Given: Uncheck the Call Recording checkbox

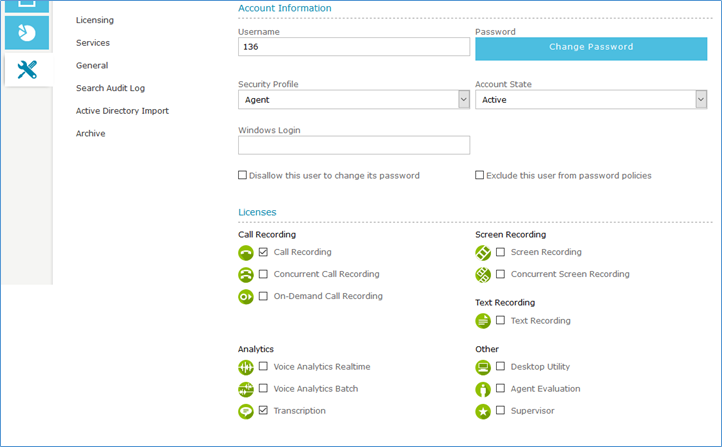Looking at the screenshot, I should [264, 252].
